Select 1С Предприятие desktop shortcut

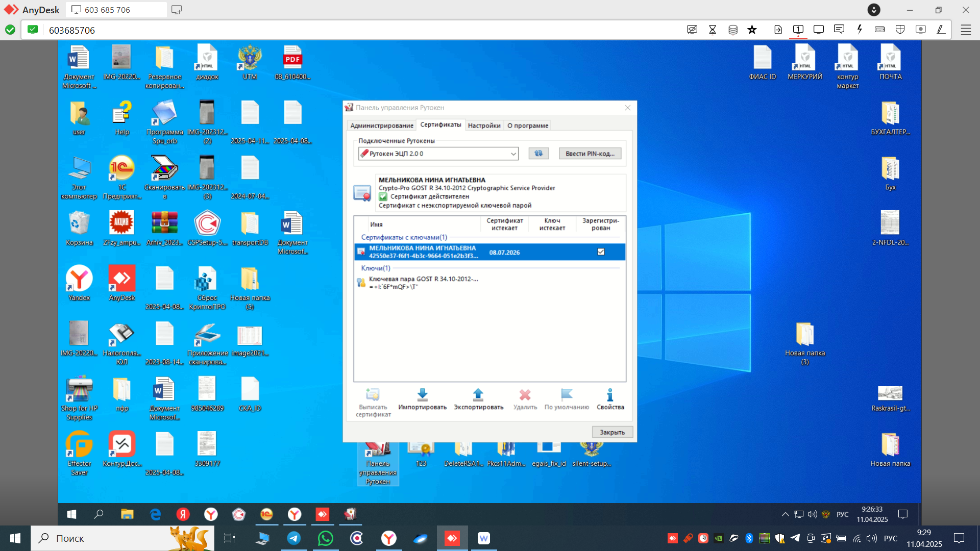pos(122,178)
